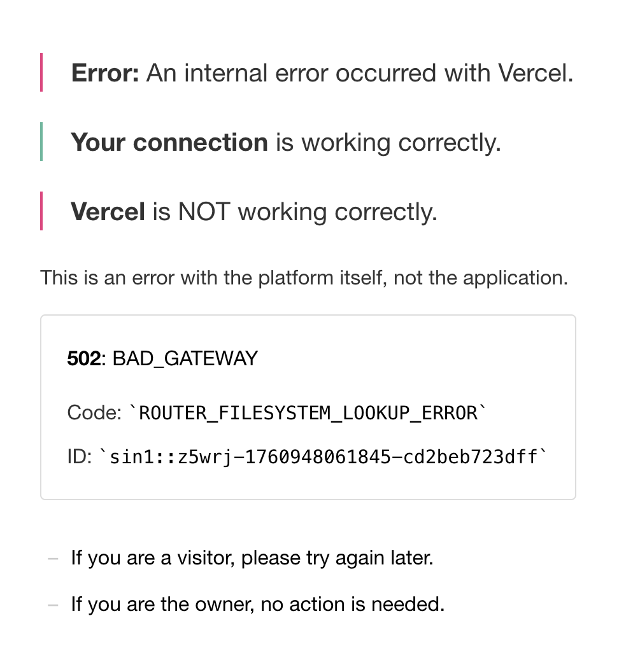The image size is (619, 672).
Task: Click the red bar beside the Error message
Action: click(x=41, y=72)
